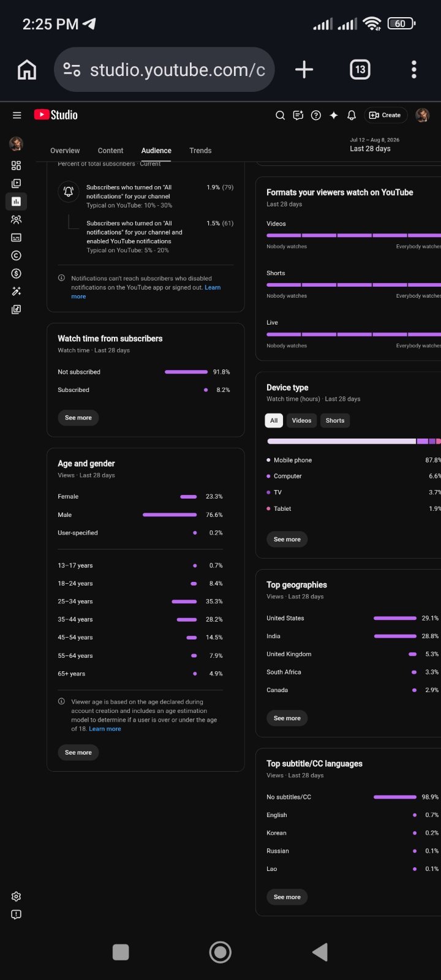
Task: Click the Shorts format watch bar
Action: coord(353,285)
